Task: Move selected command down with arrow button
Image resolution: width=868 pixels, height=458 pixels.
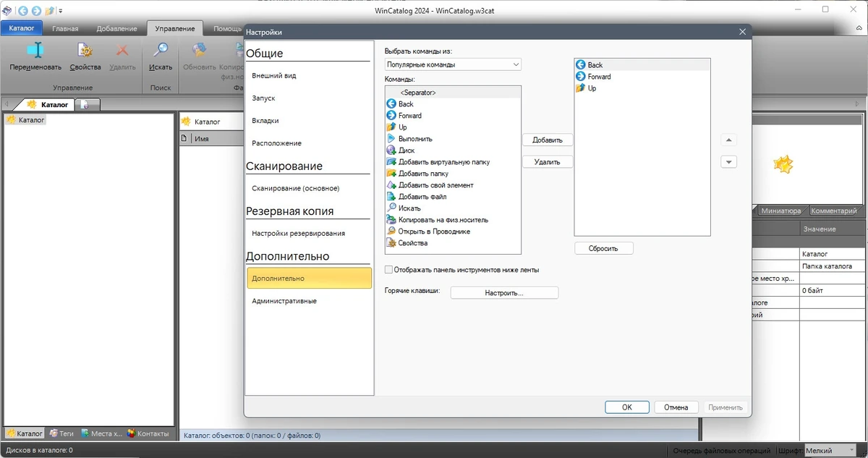Action: 729,162
